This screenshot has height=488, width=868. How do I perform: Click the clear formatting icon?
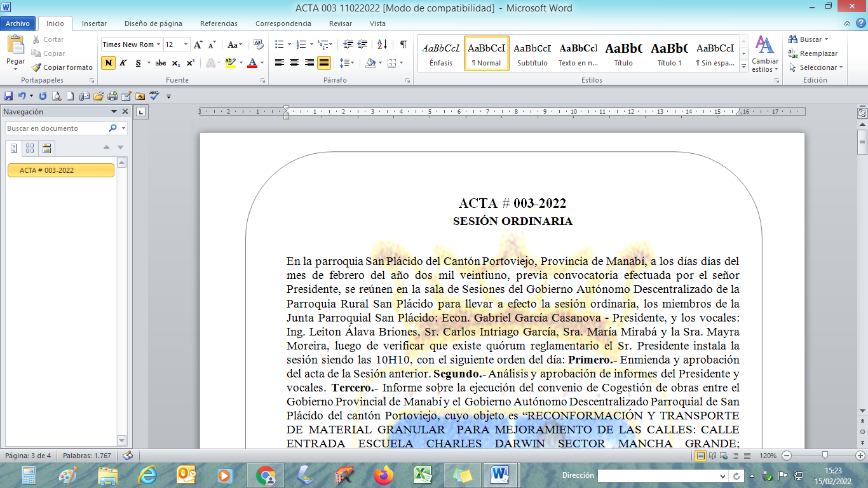(258, 44)
